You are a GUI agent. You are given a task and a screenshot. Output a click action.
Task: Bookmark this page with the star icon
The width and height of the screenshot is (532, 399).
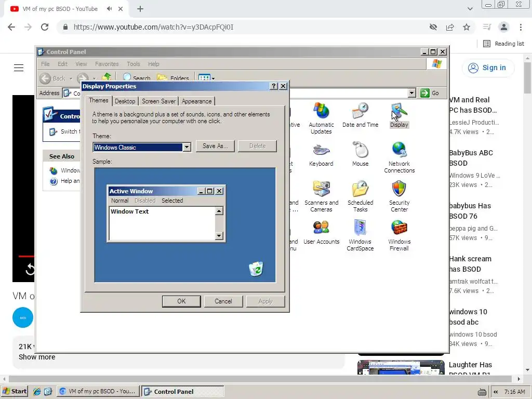[x=467, y=27]
